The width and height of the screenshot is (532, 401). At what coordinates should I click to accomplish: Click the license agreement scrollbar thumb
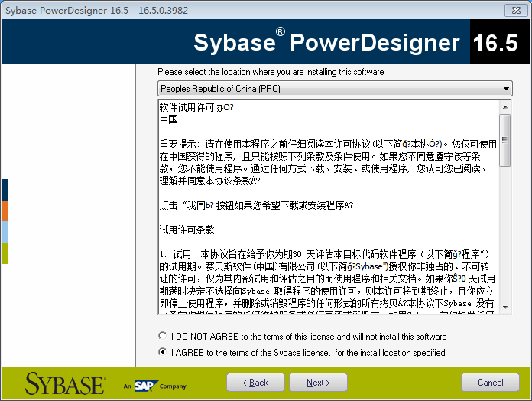tap(505, 140)
